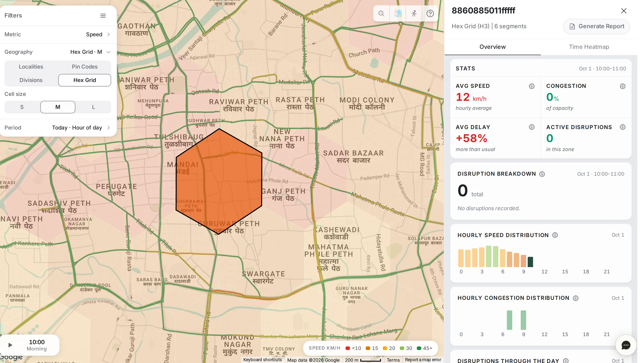The image size is (644, 363).
Task: Click the orange 15 speed legend swatch
Action: 368,348
